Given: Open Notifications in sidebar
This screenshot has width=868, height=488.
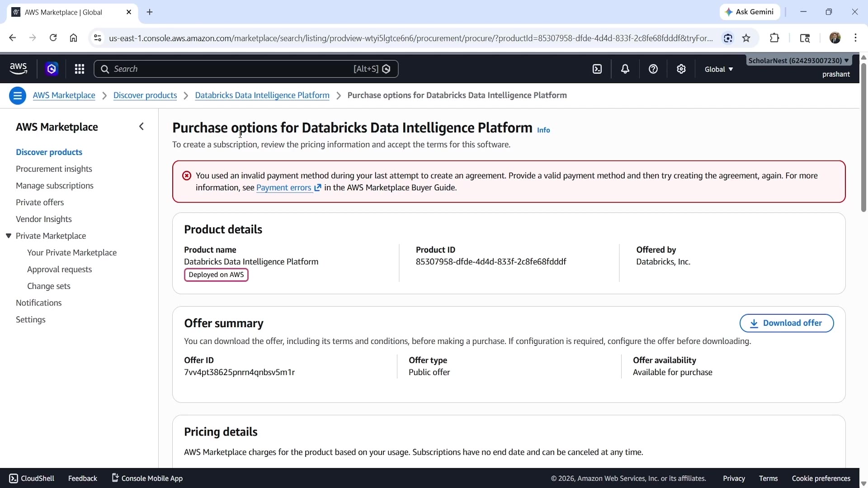Looking at the screenshot, I should (39, 303).
